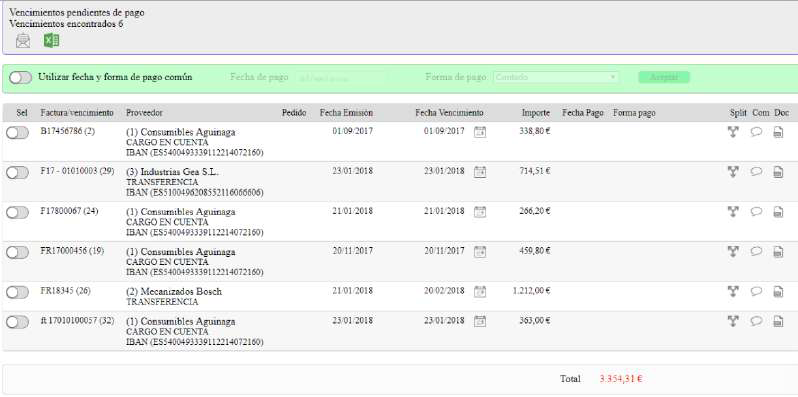Split the payment of invoice B17456786
Image resolution: width=798 pixels, height=397 pixels.
[733, 132]
